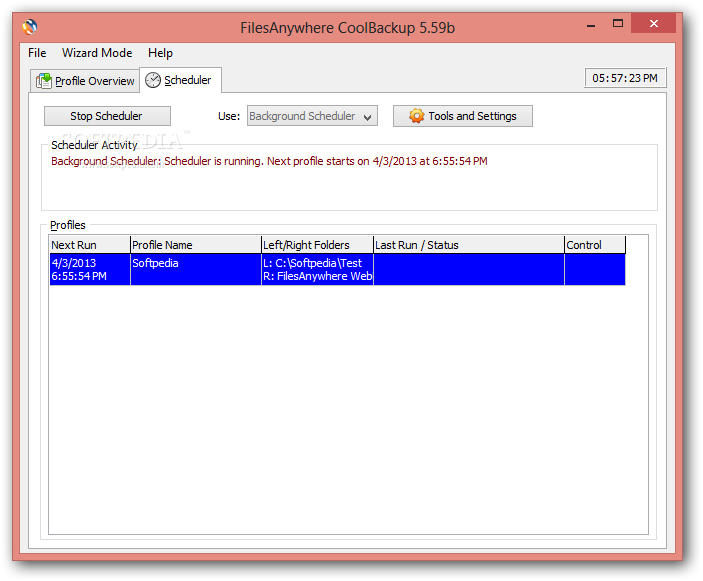The width and height of the screenshot is (703, 581).
Task: Click the Control column header
Action: (595, 245)
